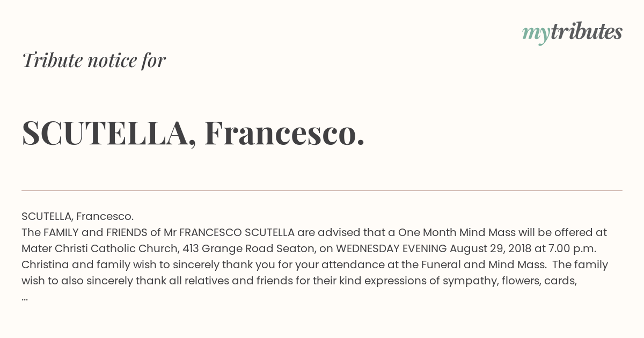This screenshot has width=644, height=338.
Task: Click the name "Christina" in the notice
Action: point(45,264)
